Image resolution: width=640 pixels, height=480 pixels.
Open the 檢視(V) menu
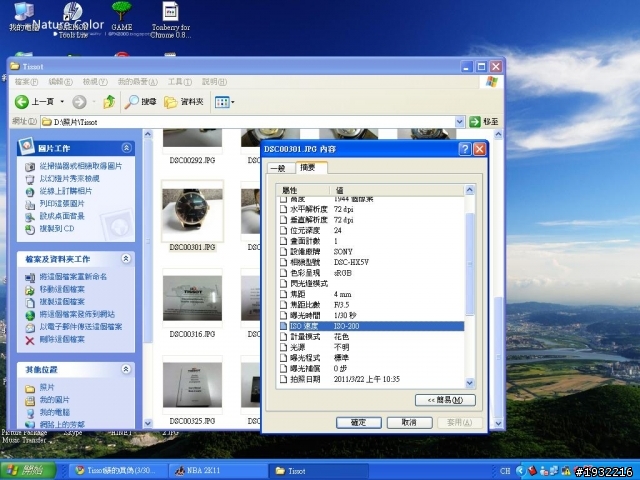95,82
